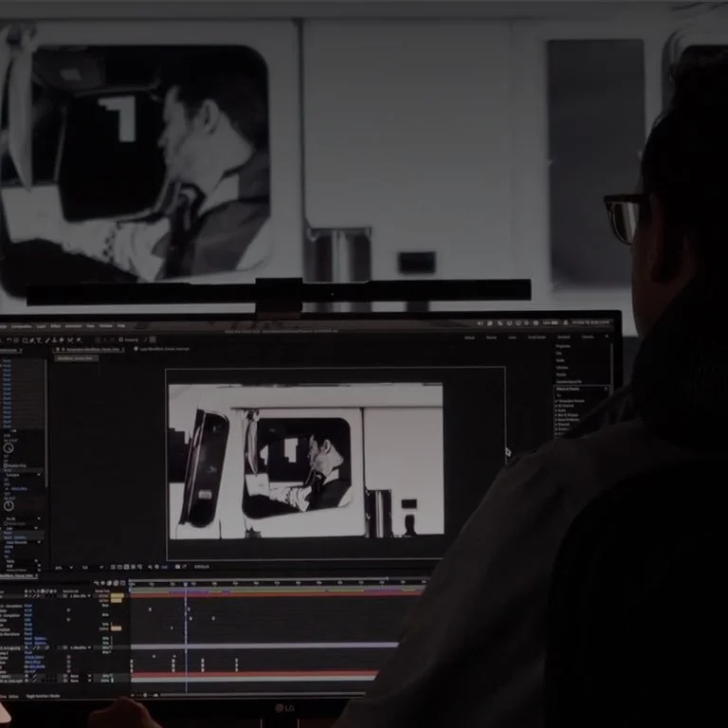The image size is (728, 728).
Task: Select the Brush tool
Action: click(x=46, y=340)
